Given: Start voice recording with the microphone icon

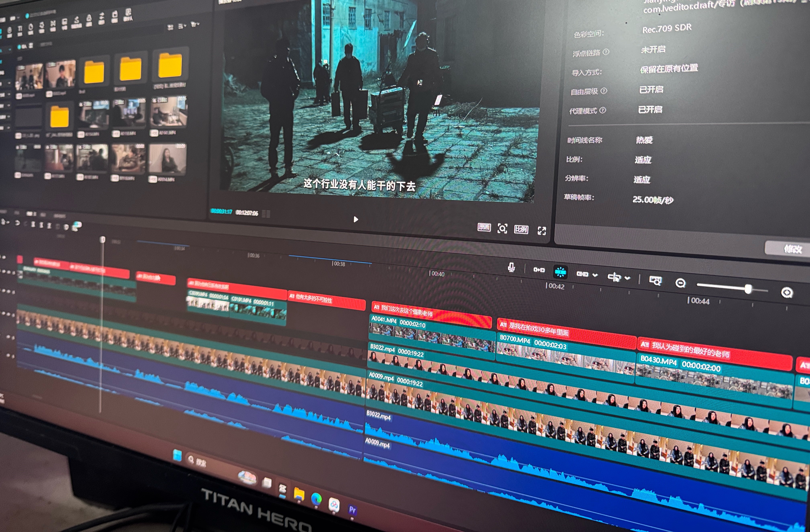Looking at the screenshot, I should tap(511, 268).
